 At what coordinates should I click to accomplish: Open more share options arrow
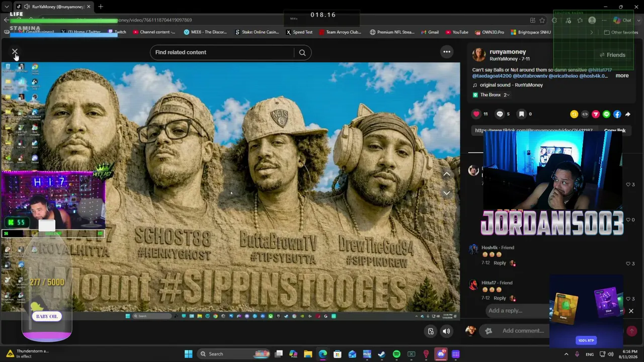628,114
